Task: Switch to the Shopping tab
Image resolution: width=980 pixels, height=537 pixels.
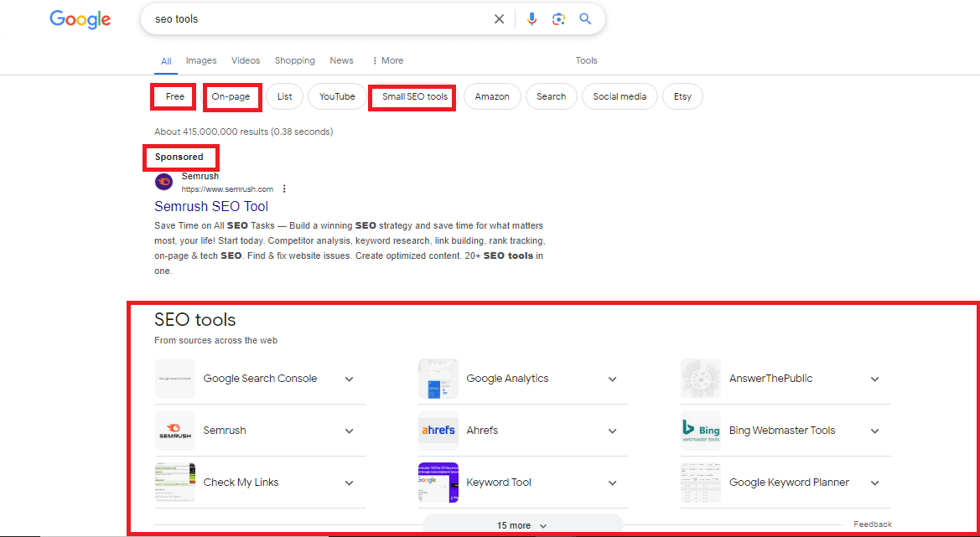Action: tap(295, 60)
